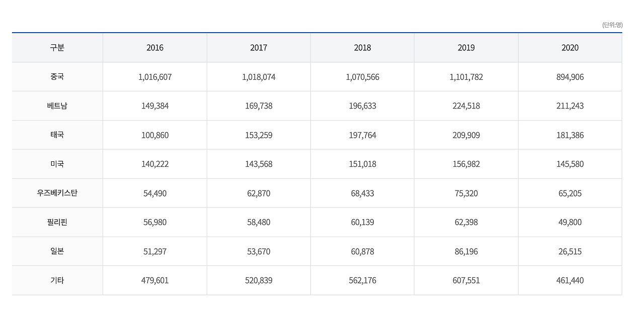Screen dimensions: 644x311
Task: Click the 2016 column header
Action: click(155, 48)
